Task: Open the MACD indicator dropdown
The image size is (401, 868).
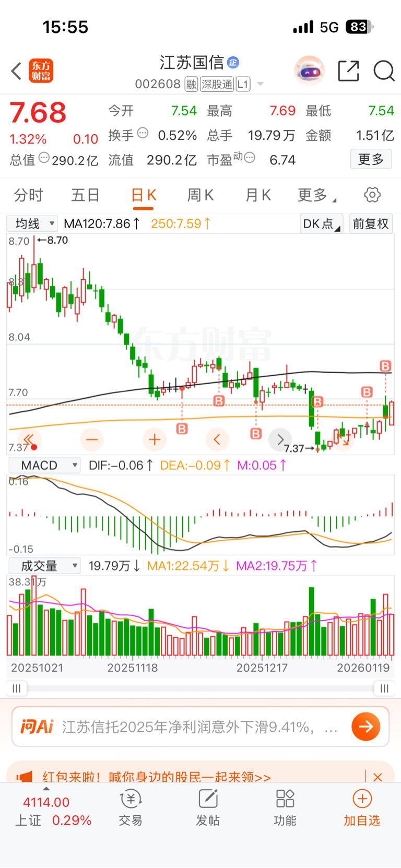Action: pyautogui.click(x=44, y=465)
